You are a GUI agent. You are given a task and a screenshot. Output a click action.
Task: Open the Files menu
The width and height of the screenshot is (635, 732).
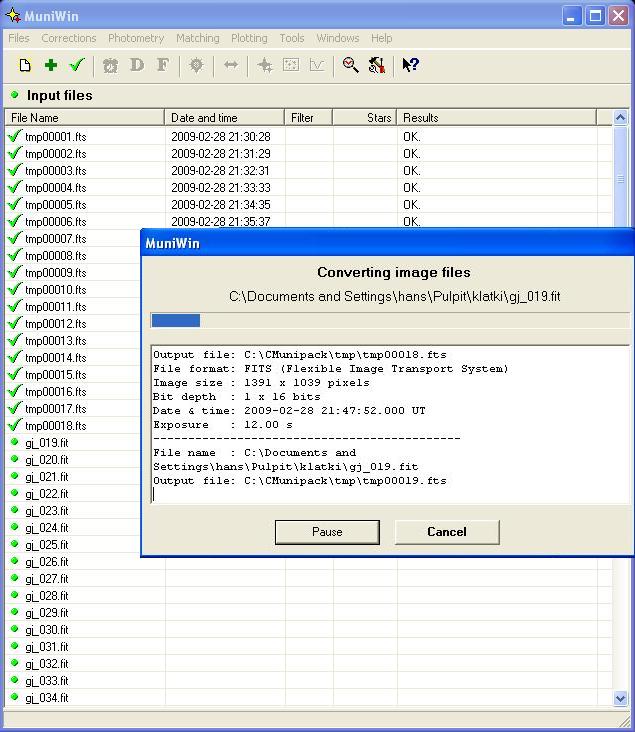point(19,38)
